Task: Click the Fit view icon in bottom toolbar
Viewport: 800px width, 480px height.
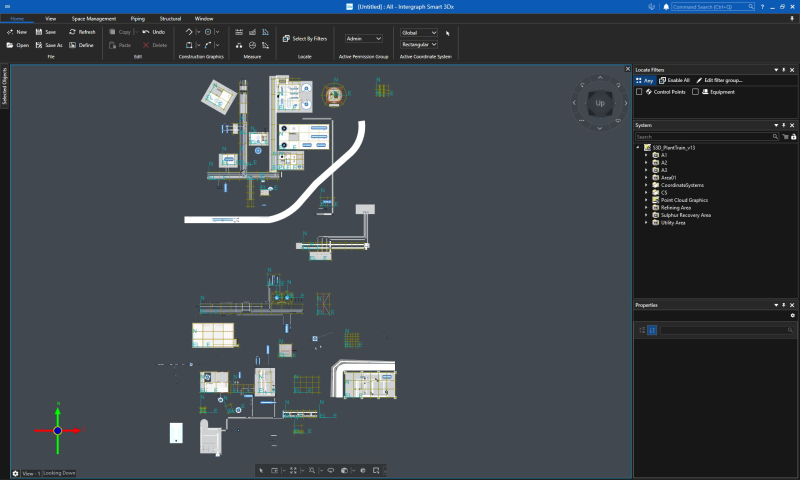Action: click(293, 470)
